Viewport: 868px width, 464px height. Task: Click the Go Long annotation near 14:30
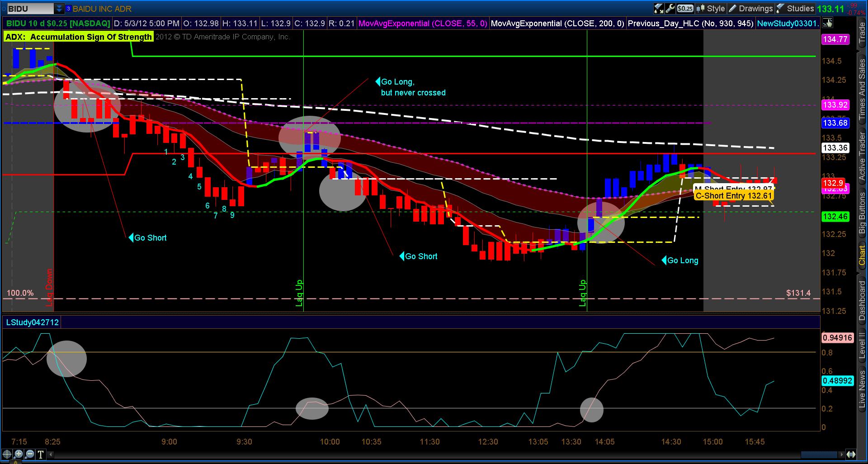pos(680,260)
